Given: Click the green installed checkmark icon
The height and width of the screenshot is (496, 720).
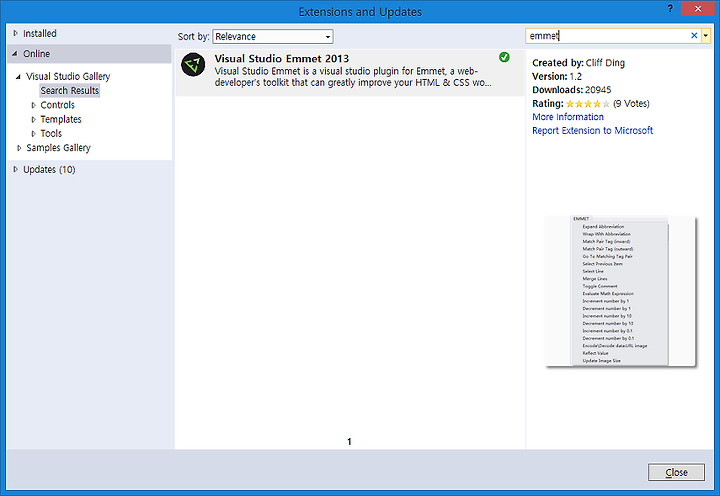Looking at the screenshot, I should pyautogui.click(x=504, y=57).
